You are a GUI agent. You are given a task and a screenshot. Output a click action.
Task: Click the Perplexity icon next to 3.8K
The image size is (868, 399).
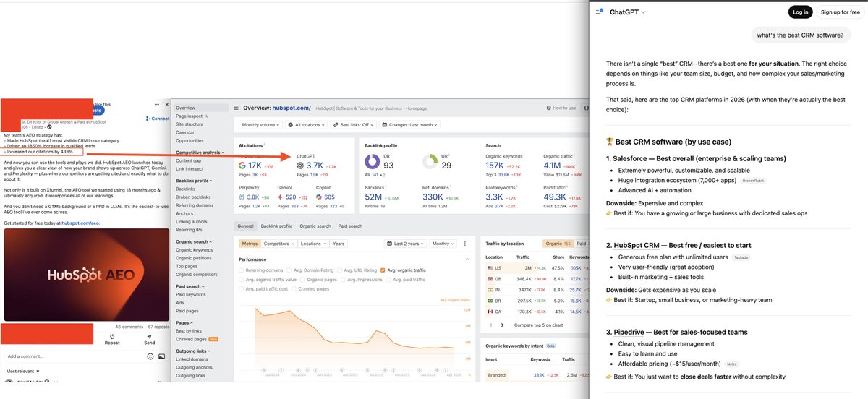242,197
